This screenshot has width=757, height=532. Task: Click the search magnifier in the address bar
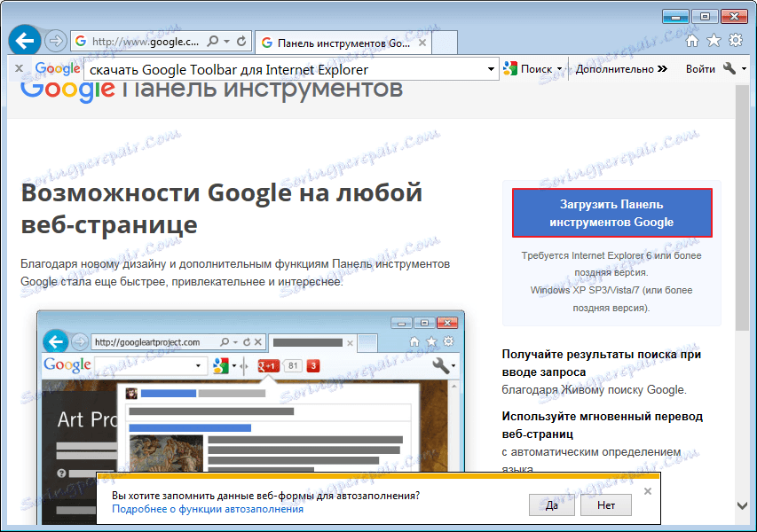tap(212, 42)
